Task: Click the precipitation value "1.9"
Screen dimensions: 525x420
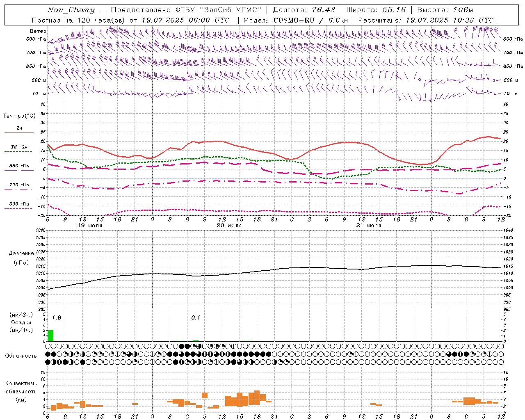Action: 57,318
